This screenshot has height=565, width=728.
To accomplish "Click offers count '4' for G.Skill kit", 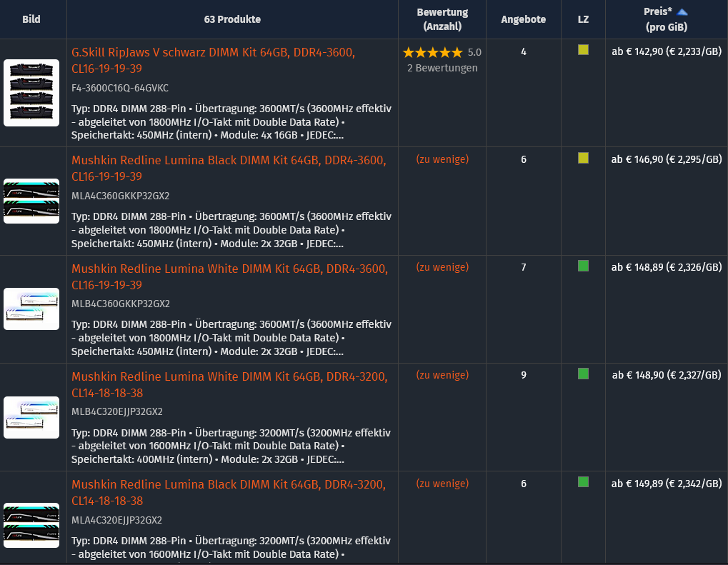I will tap(523, 51).
